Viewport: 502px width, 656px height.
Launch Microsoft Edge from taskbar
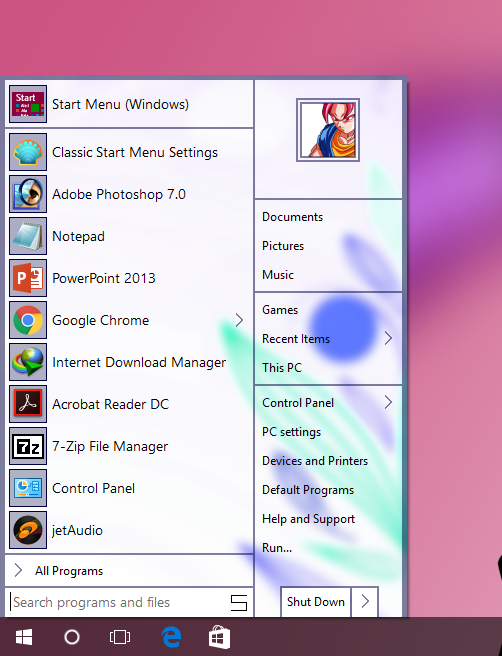coord(171,637)
